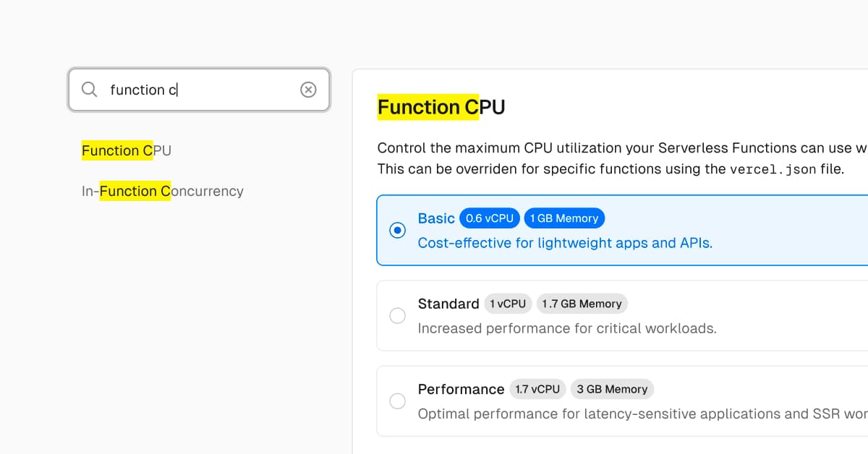Click the 1.7 vCPU badge on Performance
The width and height of the screenshot is (868, 454).
pos(537,389)
